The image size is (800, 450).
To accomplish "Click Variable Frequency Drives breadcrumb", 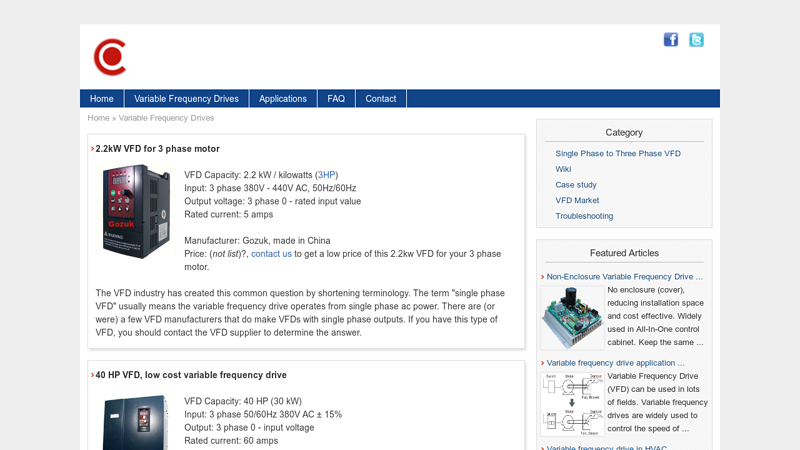I will click(x=166, y=118).
